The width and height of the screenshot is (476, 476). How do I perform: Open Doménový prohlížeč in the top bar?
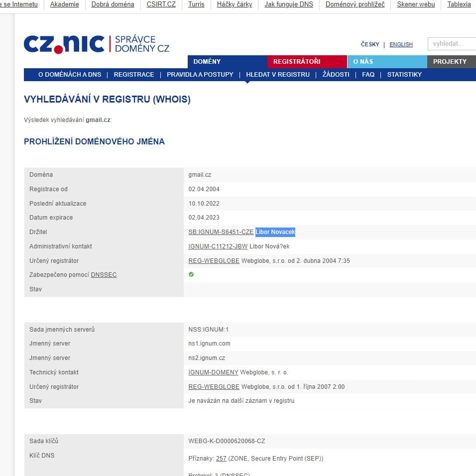point(355,4)
